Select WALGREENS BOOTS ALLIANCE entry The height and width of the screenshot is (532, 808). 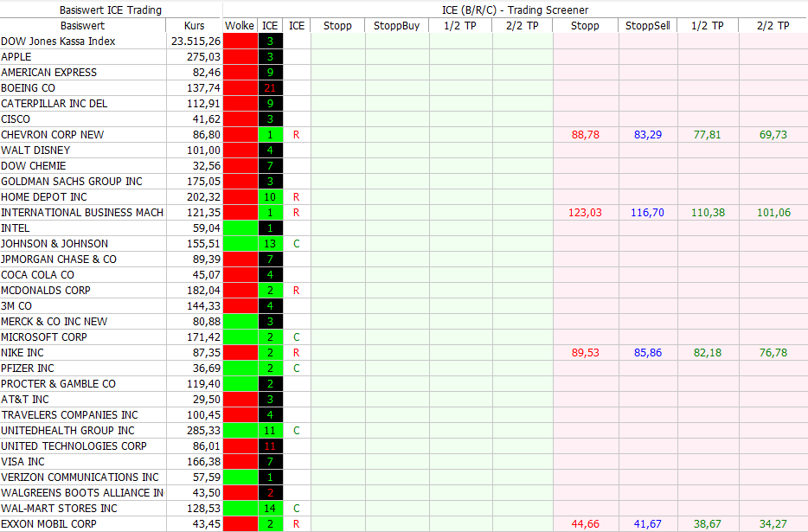(x=82, y=493)
